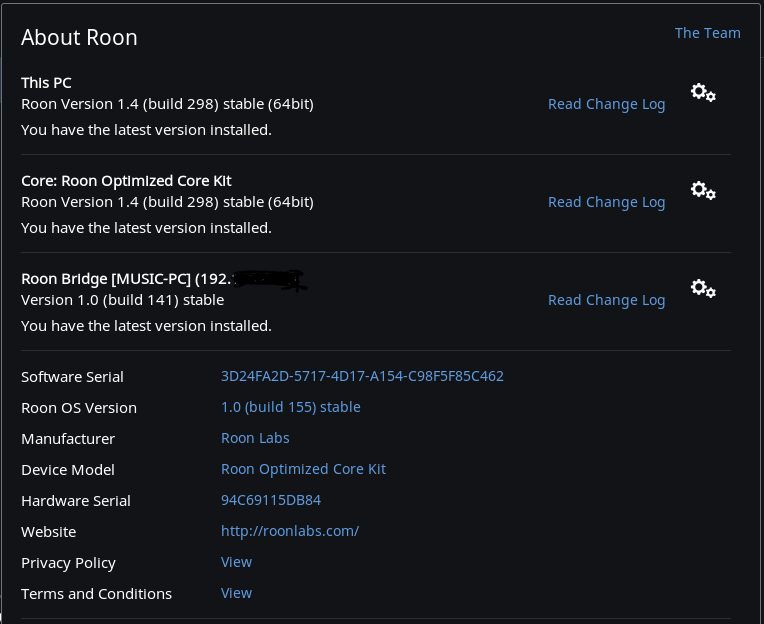The height and width of the screenshot is (624, 764).
Task: Select the Hardware Serial 94C69115DB84 value
Action: (x=270, y=500)
